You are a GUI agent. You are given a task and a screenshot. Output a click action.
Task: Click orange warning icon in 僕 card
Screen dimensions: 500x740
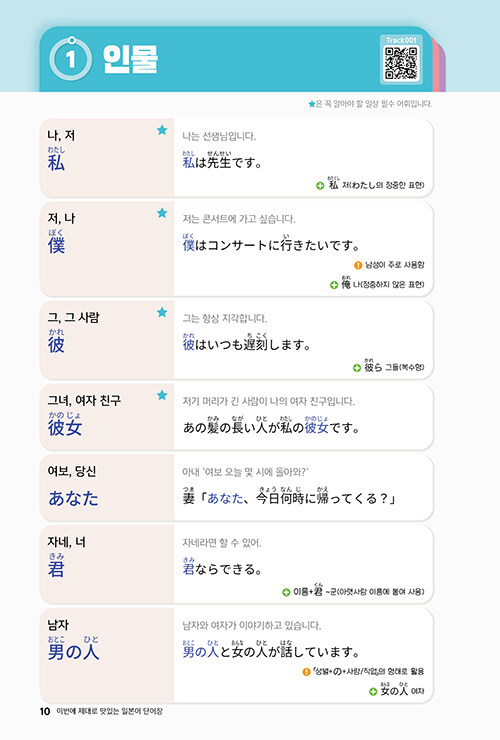coord(358,265)
